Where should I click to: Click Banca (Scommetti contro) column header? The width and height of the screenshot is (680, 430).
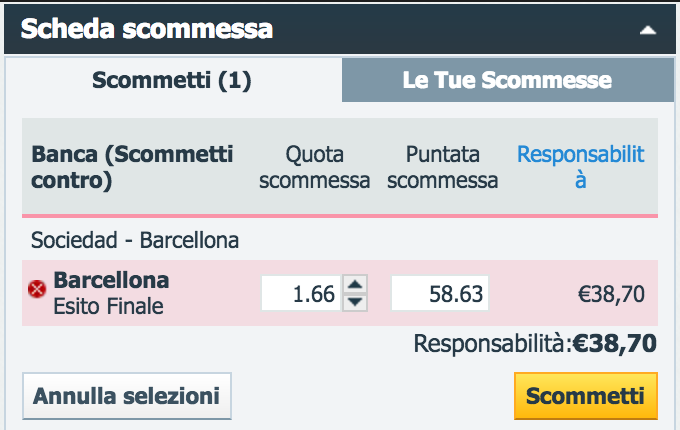(132, 167)
